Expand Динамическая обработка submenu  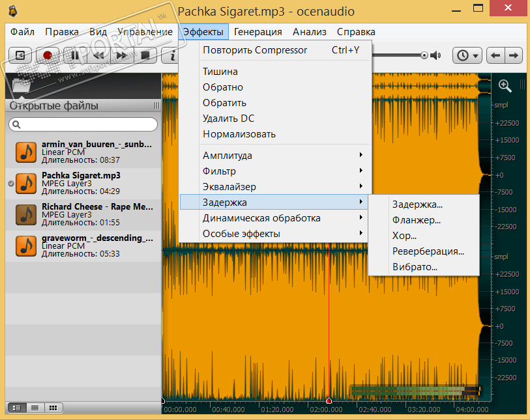tap(275, 217)
